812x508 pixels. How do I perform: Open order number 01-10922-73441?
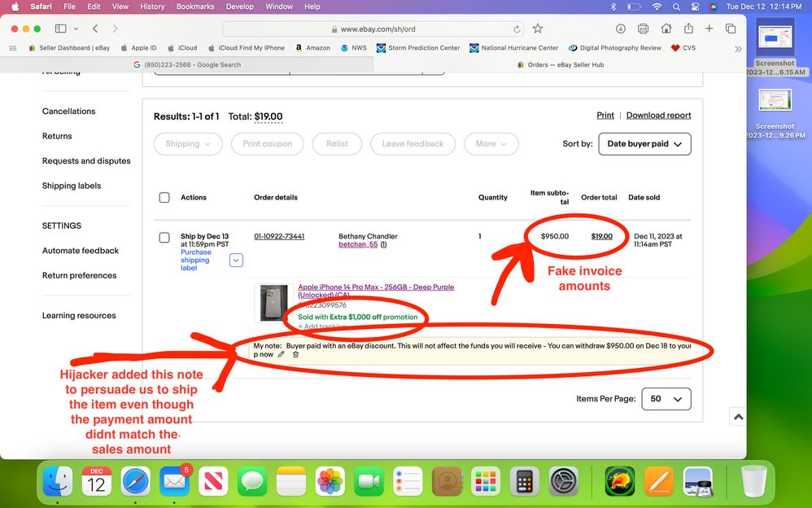point(279,236)
